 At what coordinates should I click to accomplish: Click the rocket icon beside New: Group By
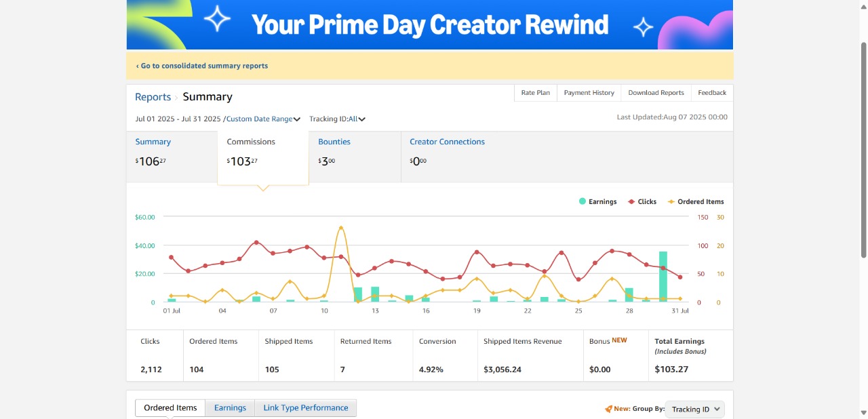click(608, 409)
